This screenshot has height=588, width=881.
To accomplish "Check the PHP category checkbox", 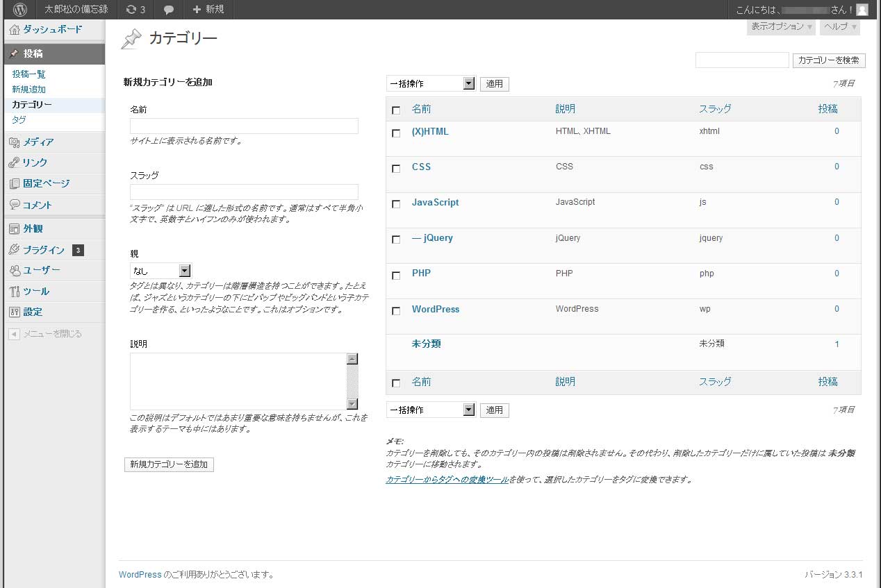I will pyautogui.click(x=396, y=276).
